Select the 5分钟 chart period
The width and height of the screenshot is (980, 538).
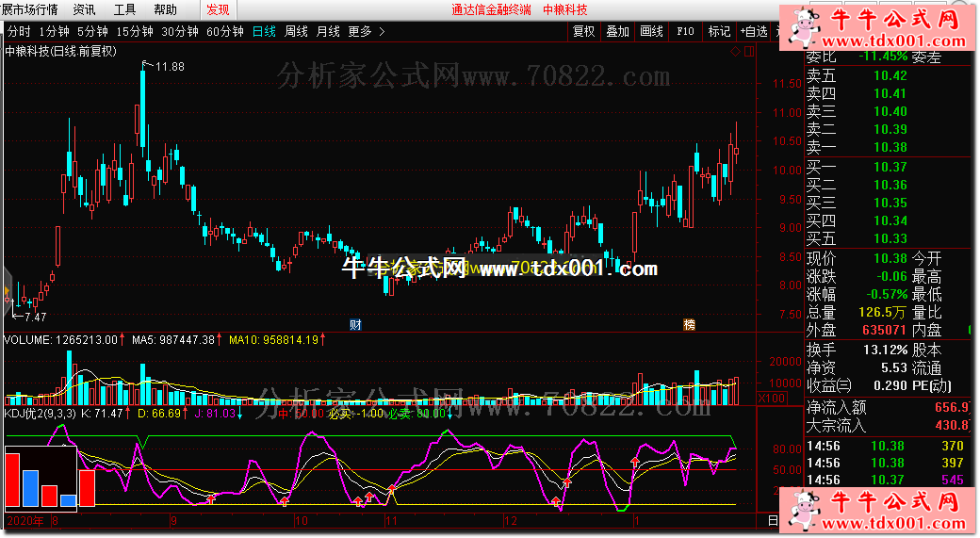[92, 31]
